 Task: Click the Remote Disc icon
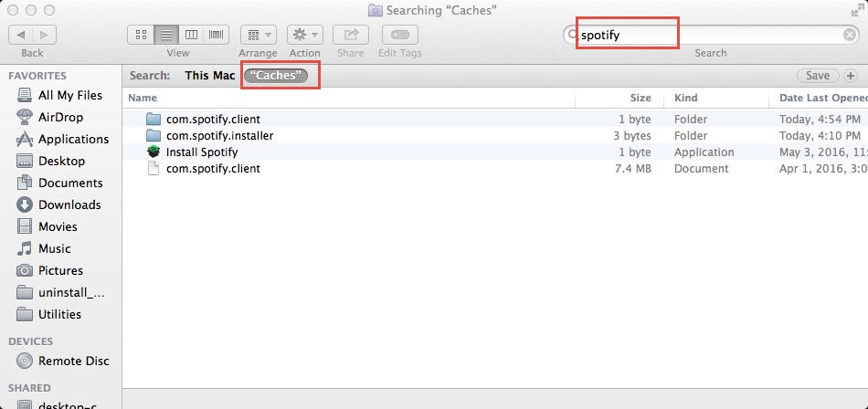coord(25,361)
